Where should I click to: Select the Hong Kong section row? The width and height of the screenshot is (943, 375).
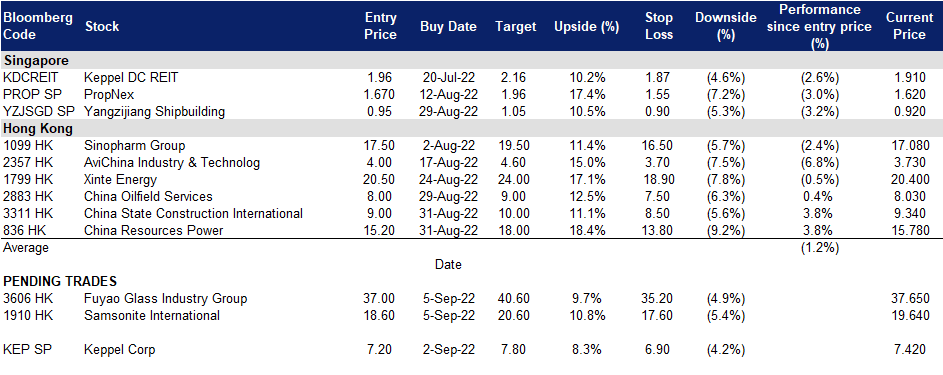point(472,128)
